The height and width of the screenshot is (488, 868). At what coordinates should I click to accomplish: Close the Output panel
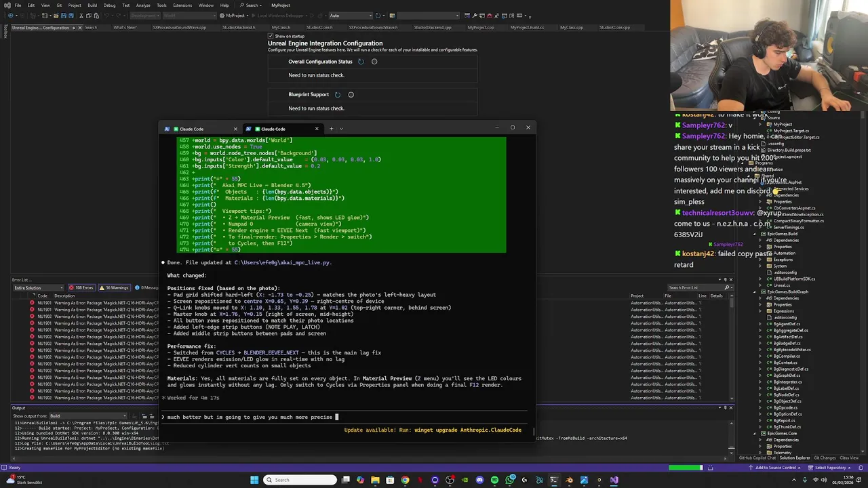pos(730,407)
